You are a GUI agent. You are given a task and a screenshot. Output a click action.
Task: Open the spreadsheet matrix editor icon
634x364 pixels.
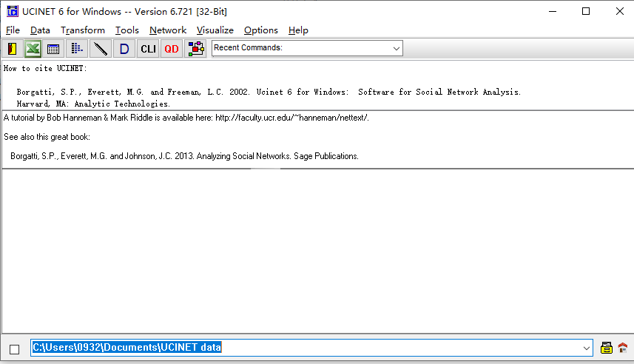(x=53, y=49)
